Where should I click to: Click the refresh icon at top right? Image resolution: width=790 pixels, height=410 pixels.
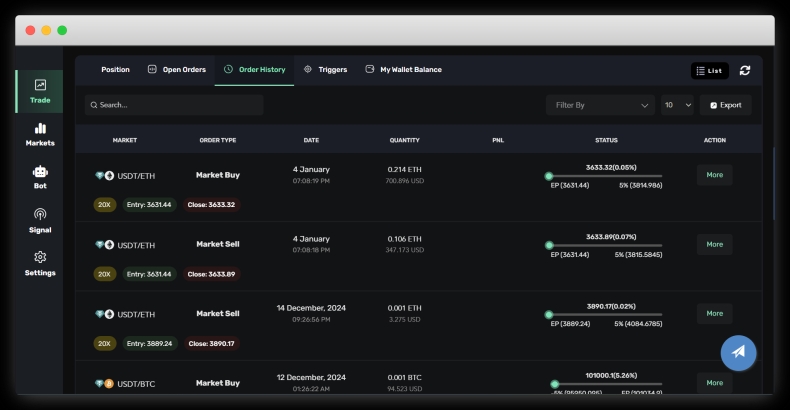coord(745,70)
